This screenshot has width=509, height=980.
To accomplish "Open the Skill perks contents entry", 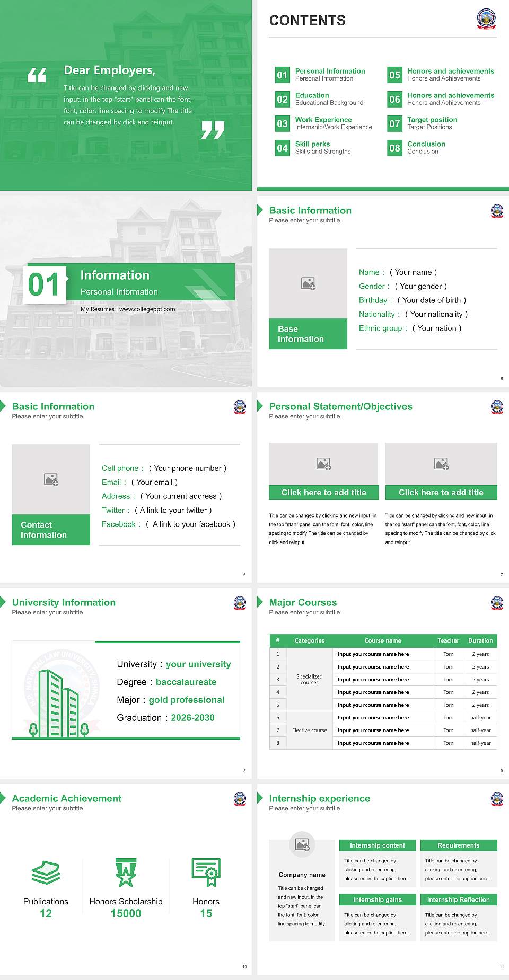I will point(323,148).
